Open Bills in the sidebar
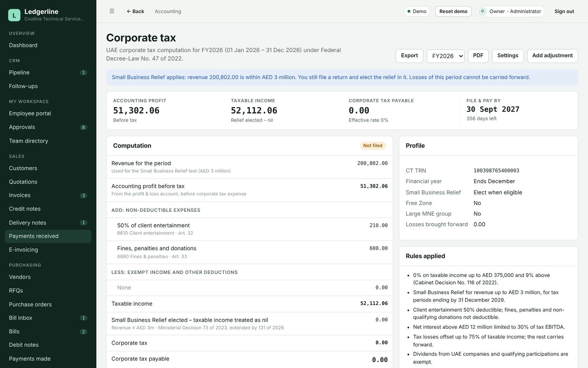588x368 pixels. (x=48, y=332)
